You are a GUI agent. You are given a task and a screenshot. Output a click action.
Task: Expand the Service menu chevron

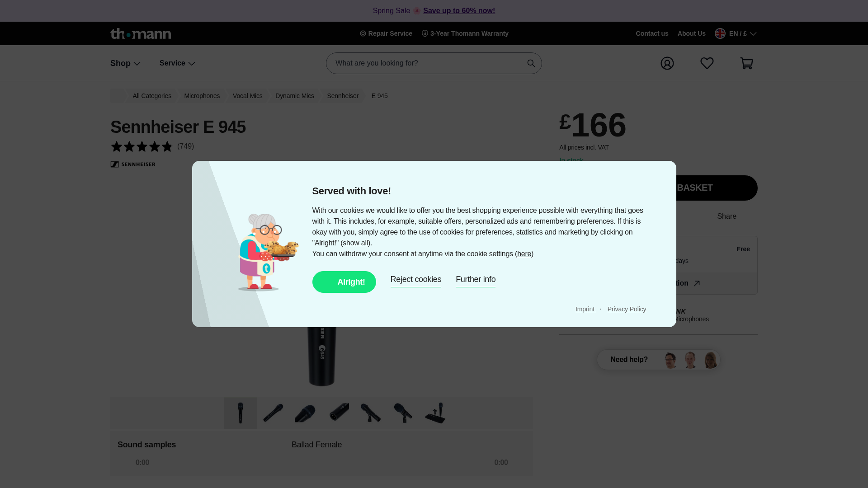point(192,63)
